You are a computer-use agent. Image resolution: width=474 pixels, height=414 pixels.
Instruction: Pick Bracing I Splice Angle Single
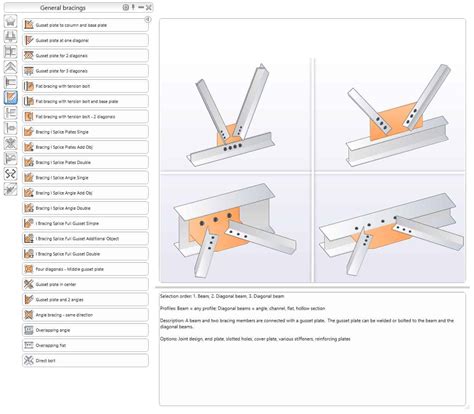(x=85, y=178)
